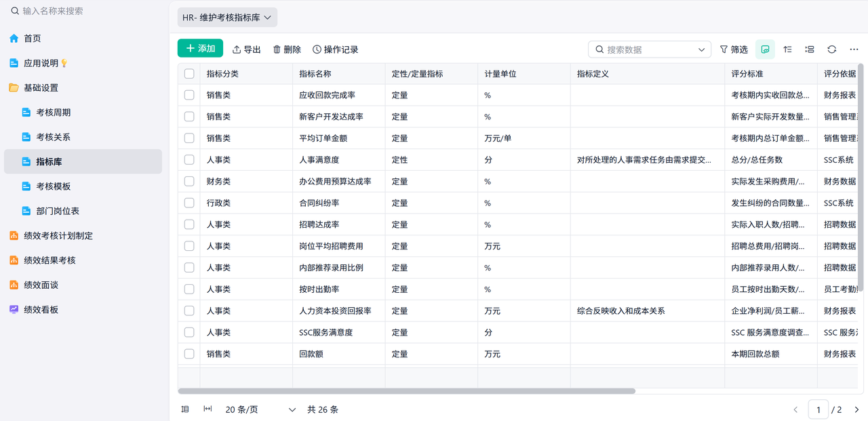Click the row display settings icon
Screen dimensions: 868x421
point(810,49)
